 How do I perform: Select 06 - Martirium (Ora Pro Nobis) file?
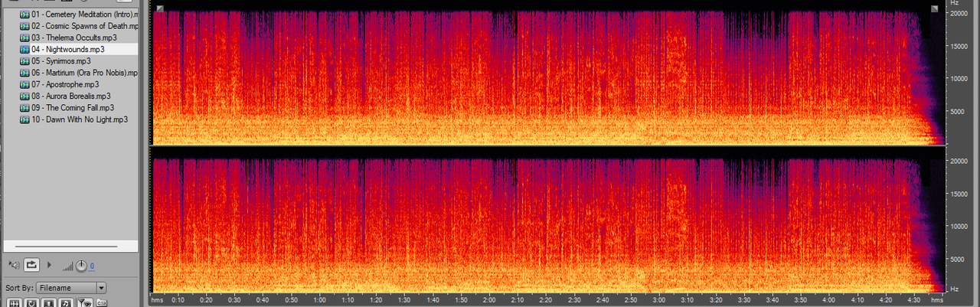(84, 73)
